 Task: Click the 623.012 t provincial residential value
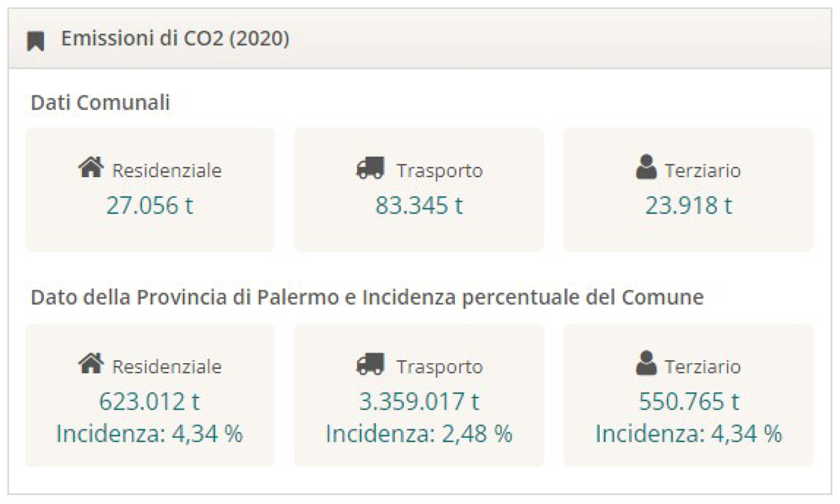click(x=150, y=402)
